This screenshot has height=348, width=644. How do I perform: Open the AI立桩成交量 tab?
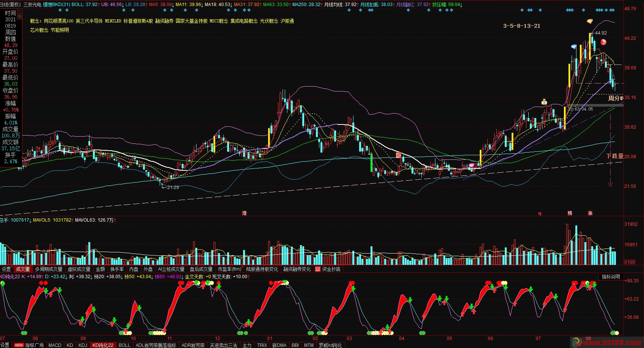(171, 269)
